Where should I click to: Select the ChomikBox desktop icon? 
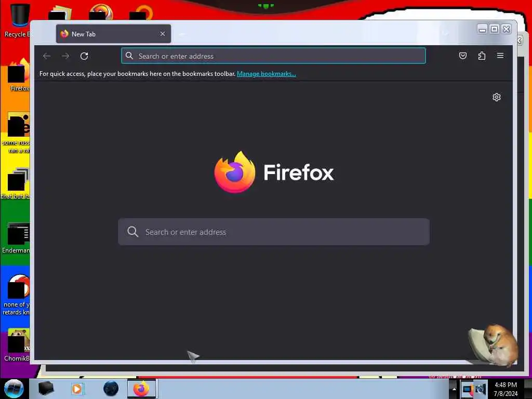[17, 345]
